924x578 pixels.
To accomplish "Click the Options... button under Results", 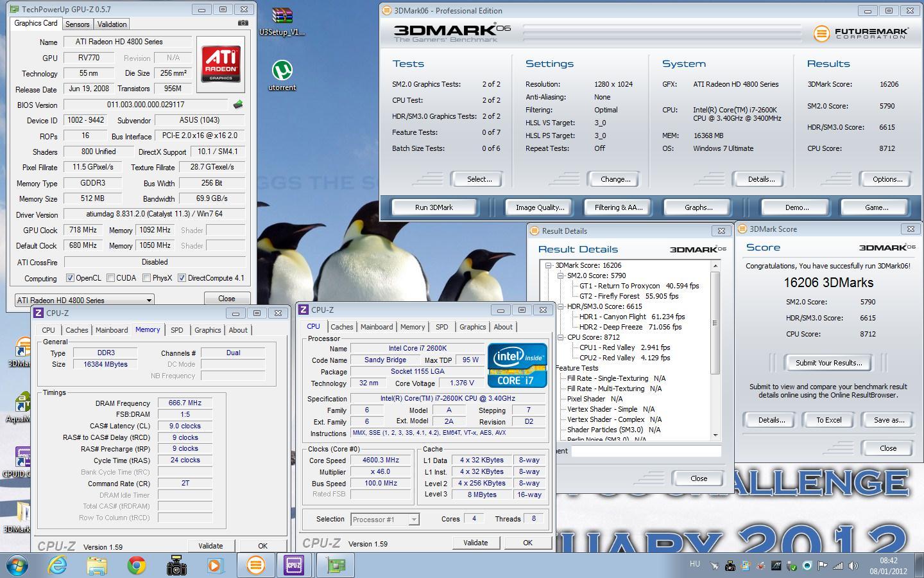I will (x=887, y=179).
